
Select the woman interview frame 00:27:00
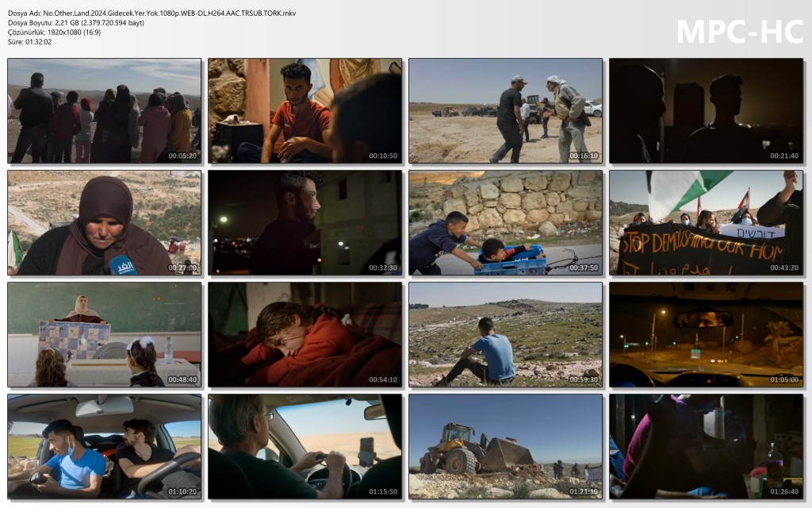click(x=104, y=223)
